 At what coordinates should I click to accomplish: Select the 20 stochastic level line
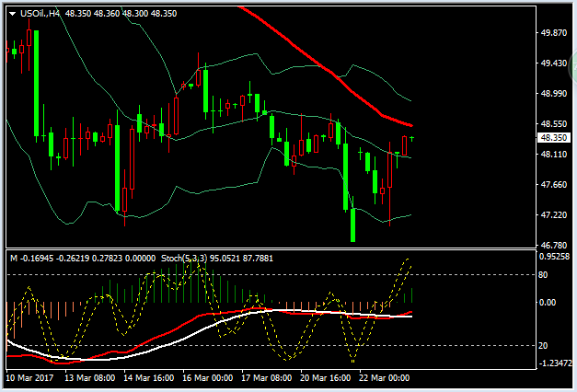coord(271,346)
